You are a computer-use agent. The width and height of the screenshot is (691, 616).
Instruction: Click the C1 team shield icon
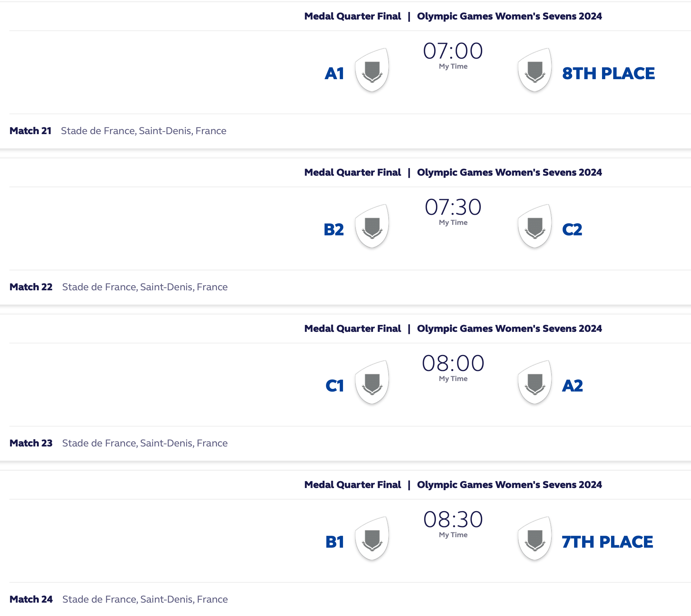point(372,382)
